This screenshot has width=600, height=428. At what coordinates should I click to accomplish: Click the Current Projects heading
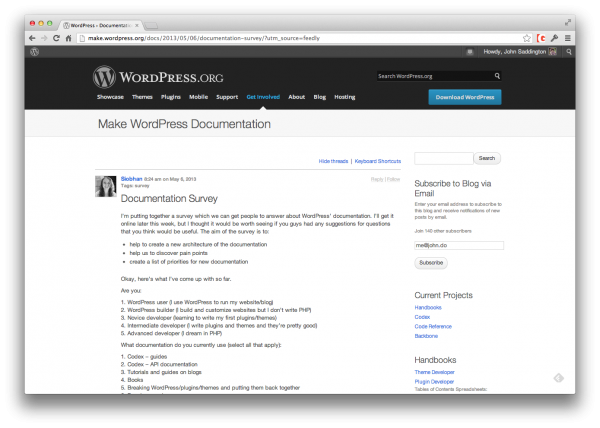coord(443,295)
